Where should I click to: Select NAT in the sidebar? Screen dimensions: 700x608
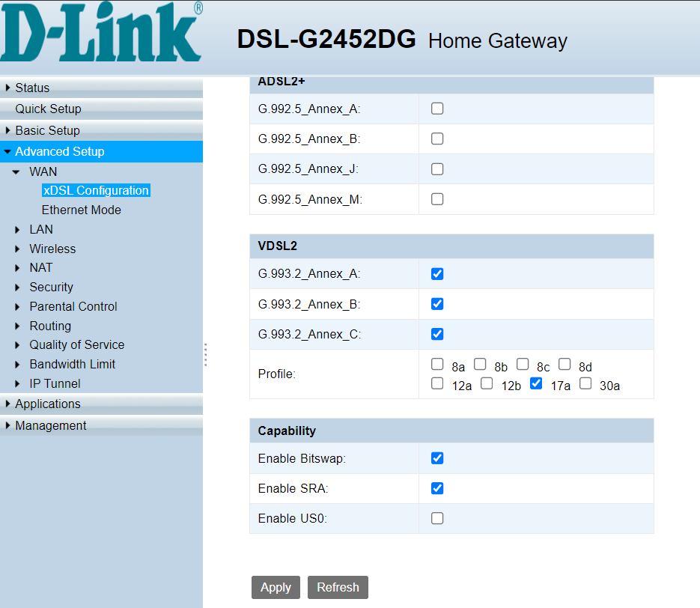(x=41, y=268)
